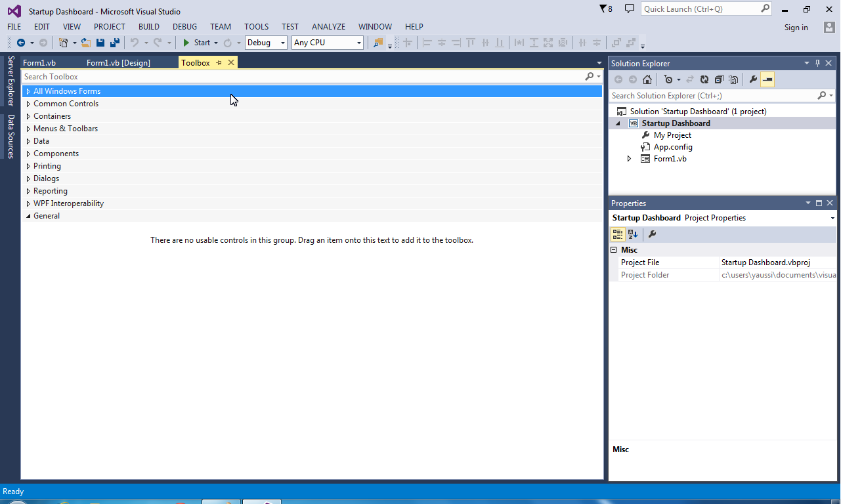
Task: Click the Quick Launch search magnifier
Action: coord(765,9)
